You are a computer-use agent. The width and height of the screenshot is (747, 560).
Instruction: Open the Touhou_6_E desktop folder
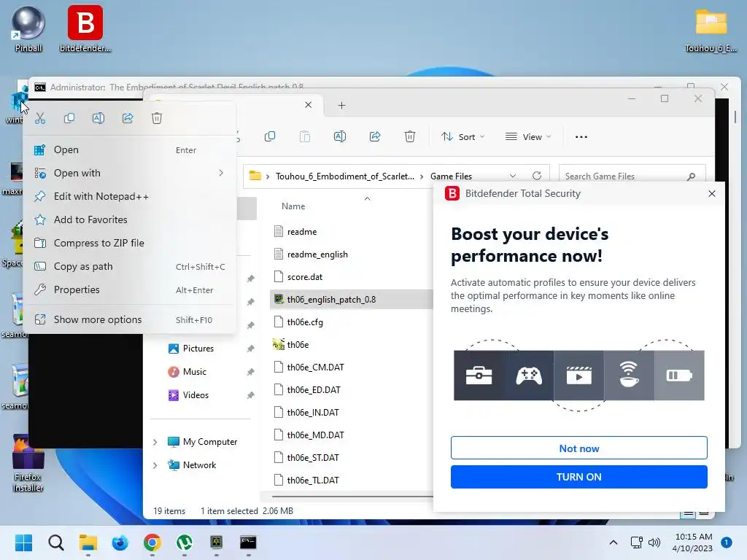pyautogui.click(x=711, y=31)
